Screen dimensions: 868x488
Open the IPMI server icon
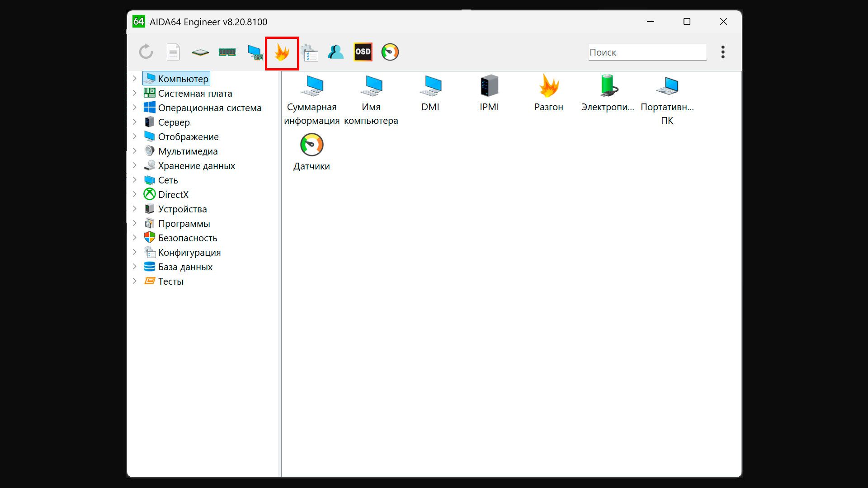coord(490,93)
